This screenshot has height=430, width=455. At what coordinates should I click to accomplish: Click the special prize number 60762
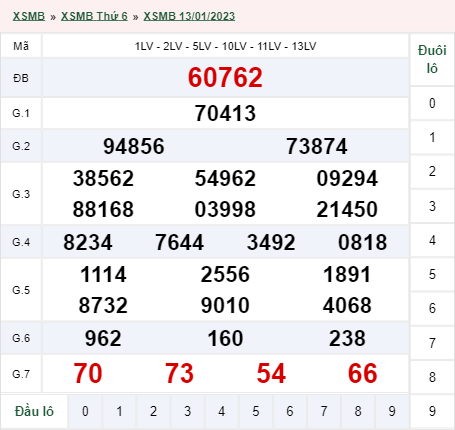point(225,78)
